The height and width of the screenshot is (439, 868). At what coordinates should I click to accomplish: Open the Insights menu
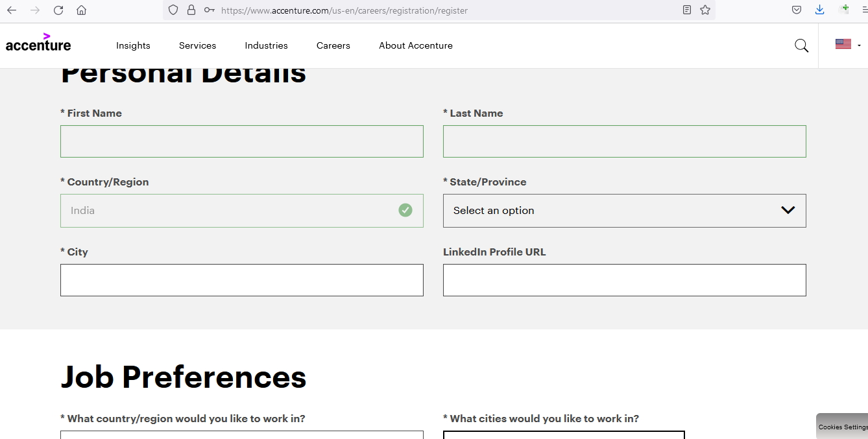tap(133, 45)
